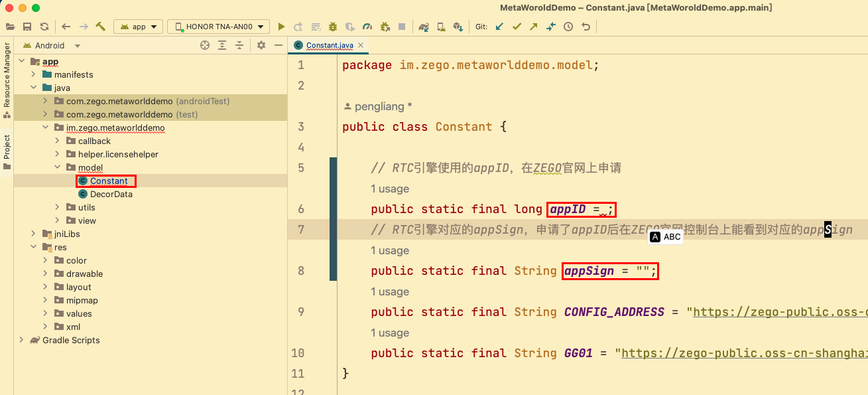Select the Constant.java editor tab
Viewport: 868px width, 395px height.
coord(329,45)
